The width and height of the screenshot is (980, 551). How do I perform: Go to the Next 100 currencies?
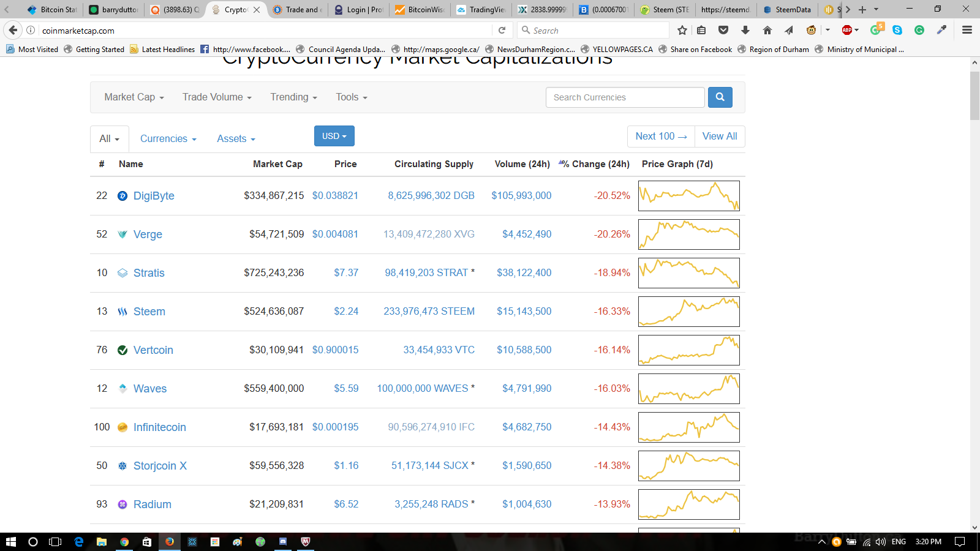tap(661, 137)
